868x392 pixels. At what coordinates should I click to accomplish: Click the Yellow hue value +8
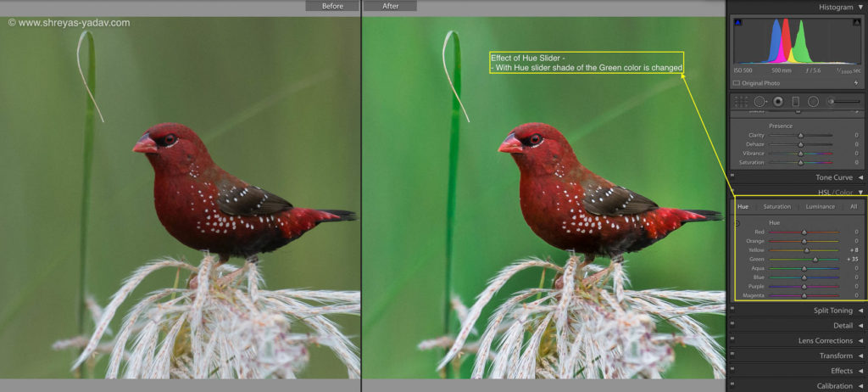coord(854,250)
